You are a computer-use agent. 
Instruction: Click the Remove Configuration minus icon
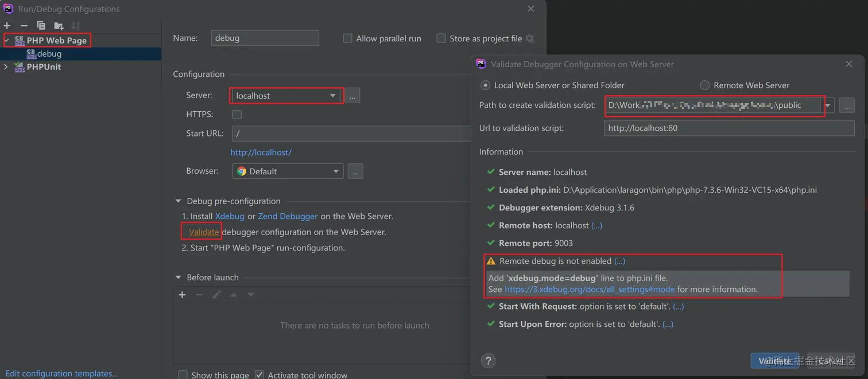point(24,25)
